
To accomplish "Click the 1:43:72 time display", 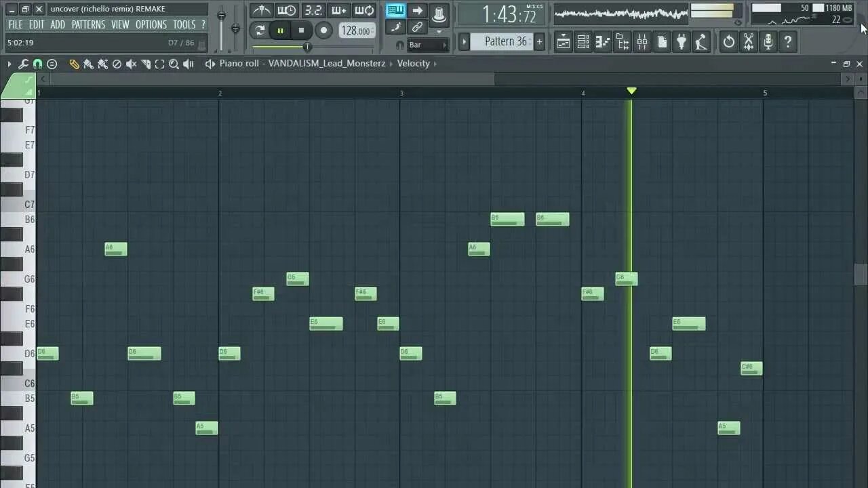I will coord(502,14).
